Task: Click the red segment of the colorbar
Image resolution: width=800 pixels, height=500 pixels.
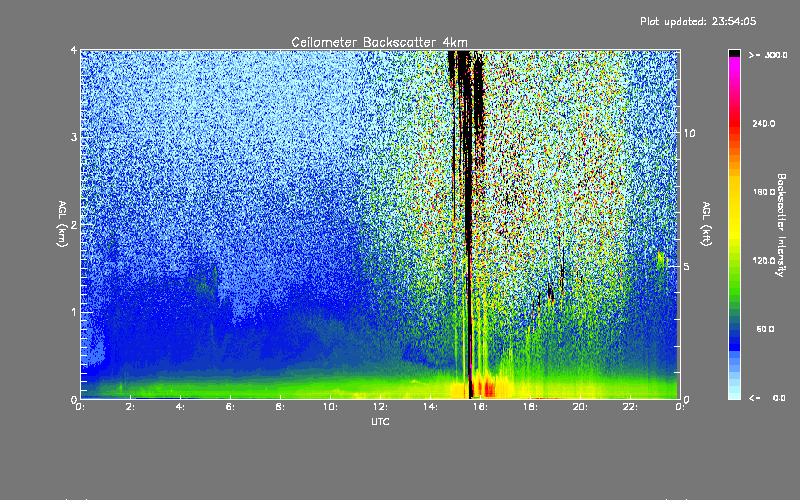Action: click(x=734, y=122)
